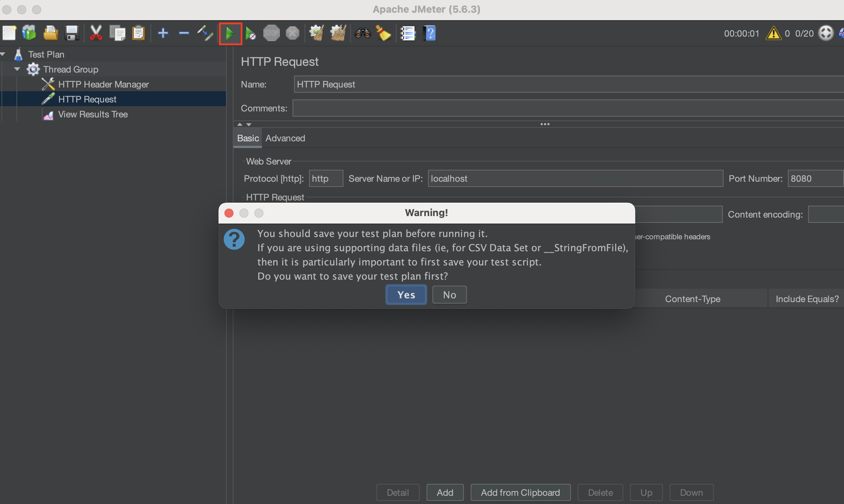Click the yellow warning log triangle

click(x=773, y=33)
